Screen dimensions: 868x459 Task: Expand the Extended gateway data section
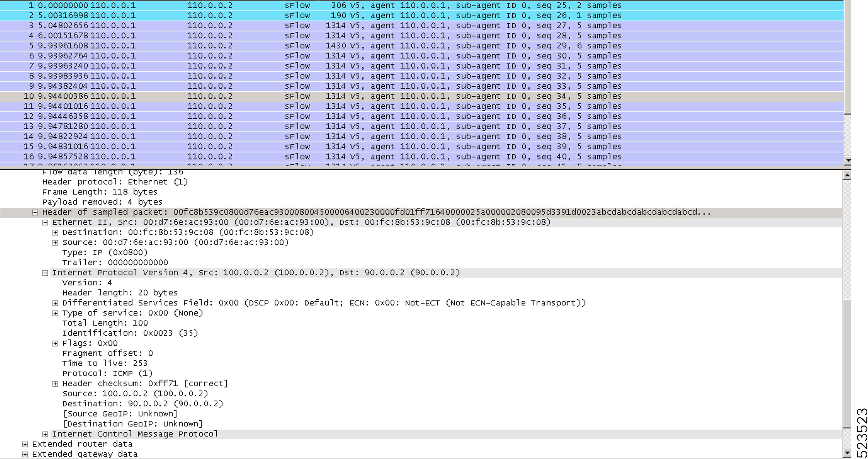(25, 455)
